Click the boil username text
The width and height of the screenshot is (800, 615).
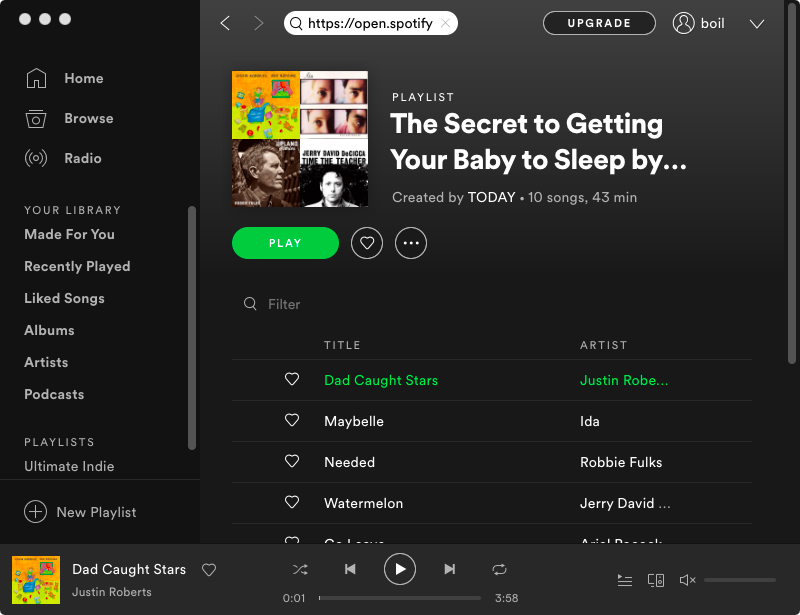(713, 23)
